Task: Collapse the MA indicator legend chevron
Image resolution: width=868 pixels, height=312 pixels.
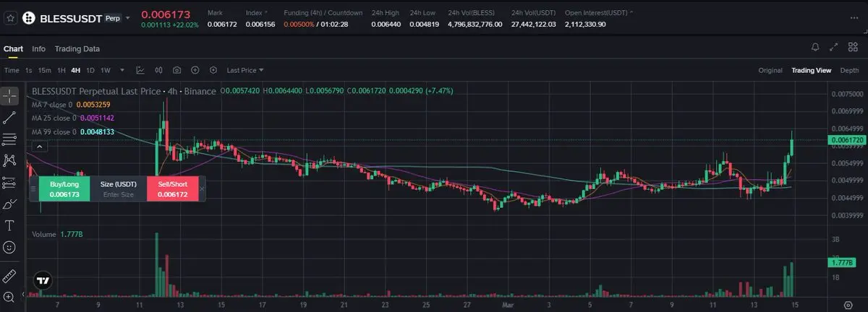Action: [38, 147]
